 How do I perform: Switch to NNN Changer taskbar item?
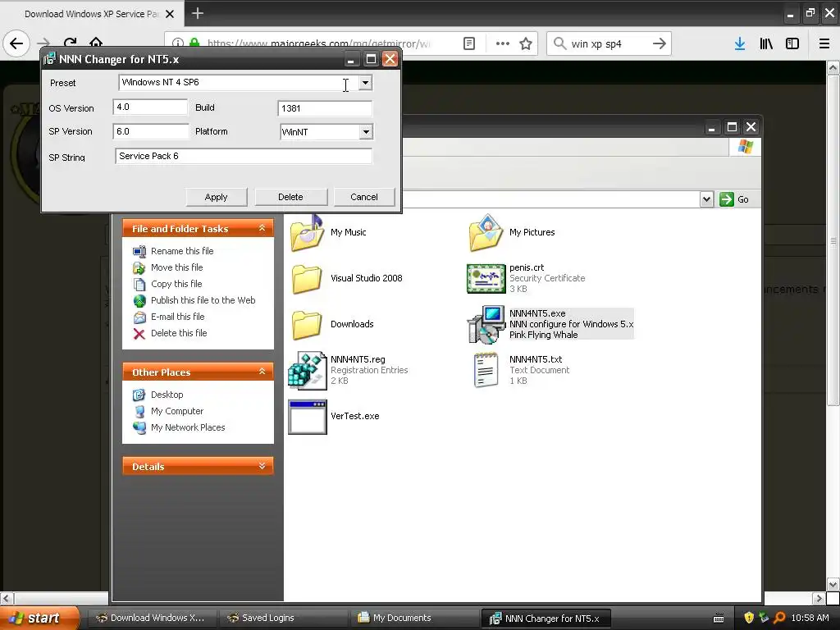546,619
